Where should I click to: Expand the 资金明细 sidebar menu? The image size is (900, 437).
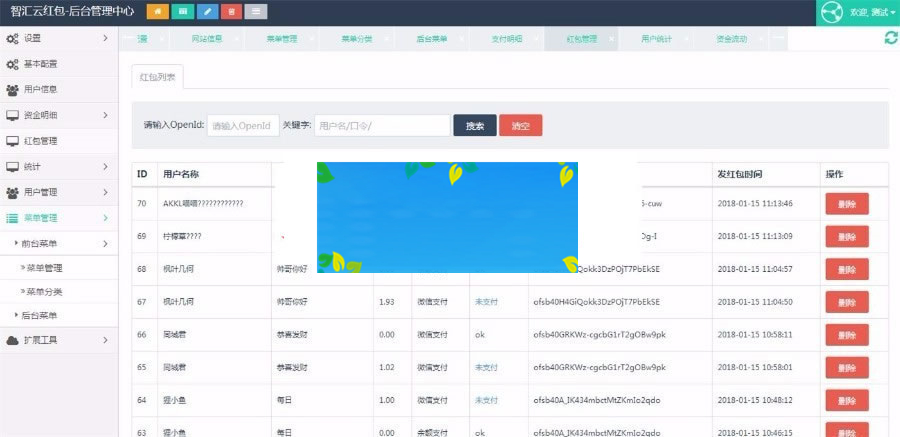pyautogui.click(x=60, y=115)
